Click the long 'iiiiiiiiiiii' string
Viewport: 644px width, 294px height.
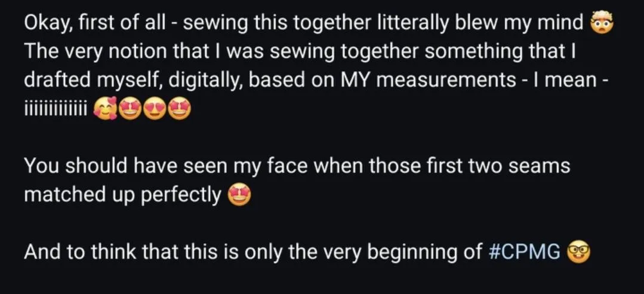click(56, 111)
